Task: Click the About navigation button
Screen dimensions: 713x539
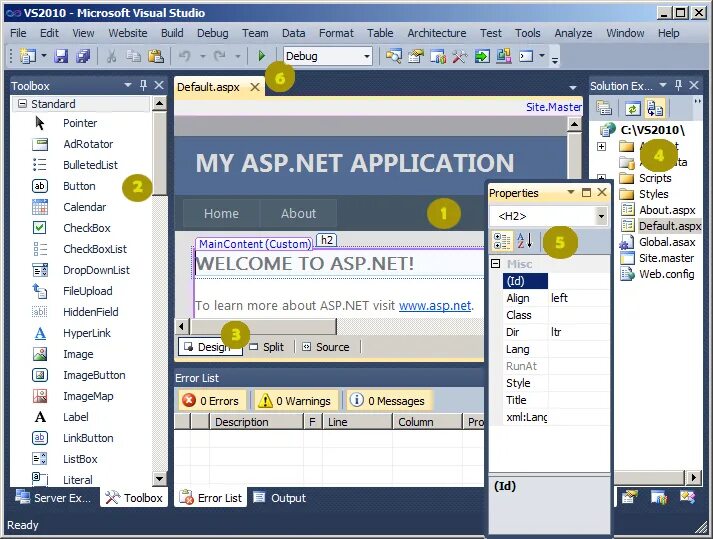Action: [x=298, y=213]
